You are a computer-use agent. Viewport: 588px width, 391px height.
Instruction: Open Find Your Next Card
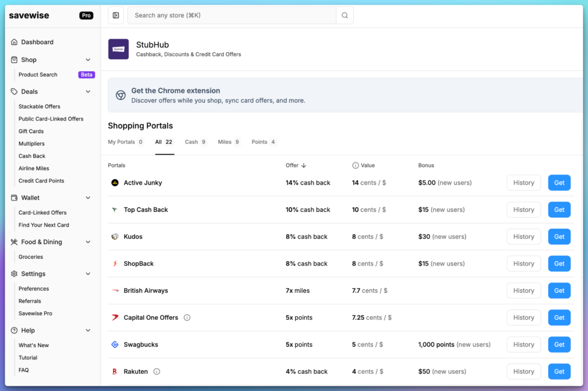click(44, 225)
